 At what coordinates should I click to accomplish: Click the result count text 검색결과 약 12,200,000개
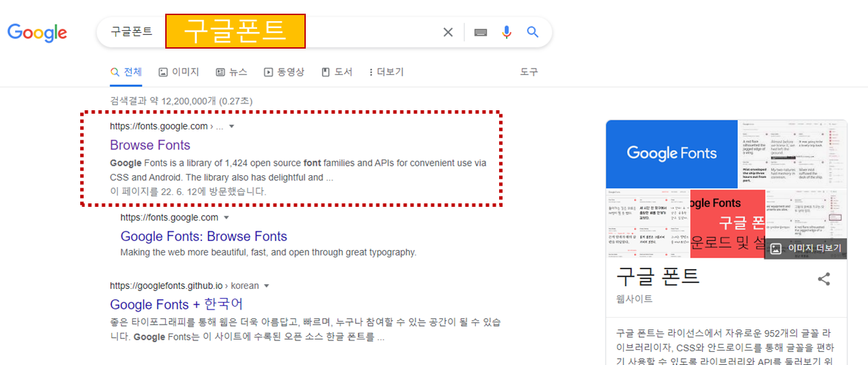(181, 101)
